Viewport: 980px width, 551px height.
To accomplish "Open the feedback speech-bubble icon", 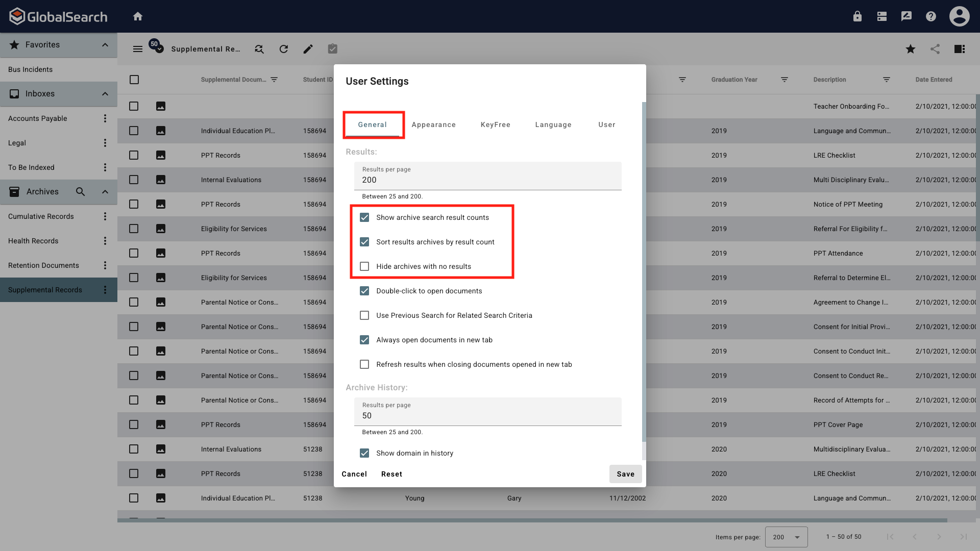I will tap(906, 16).
